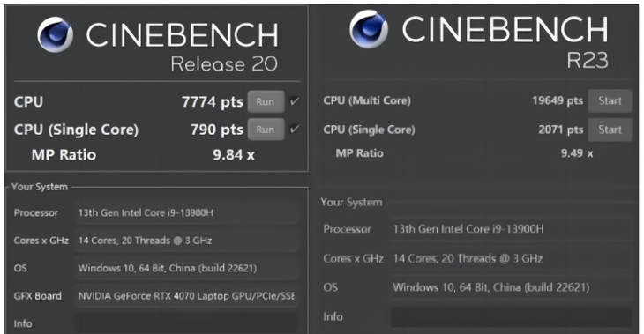Click the R23 OS build 22621 field
The image size is (644, 334).
[511, 287]
